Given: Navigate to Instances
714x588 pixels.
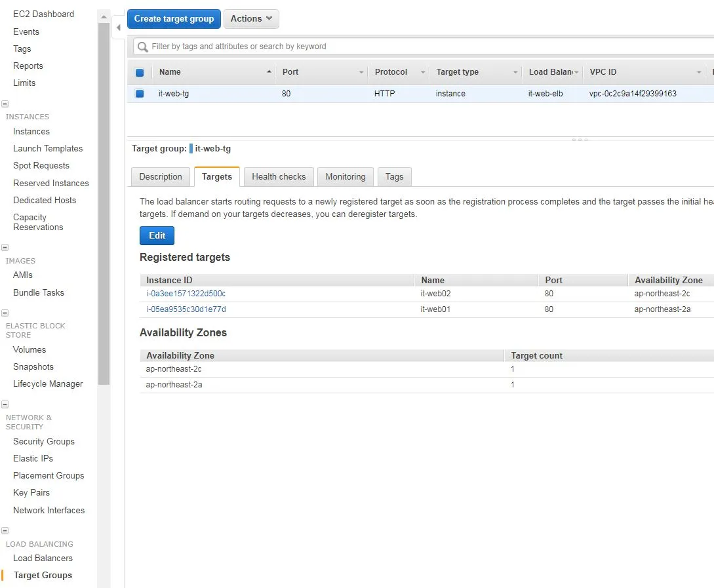Looking at the screenshot, I should 31,132.
